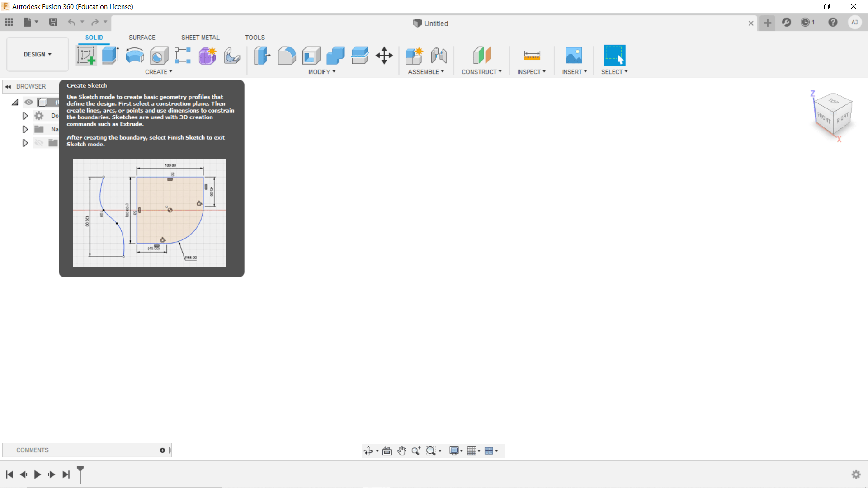Collapse the Browser panel with double arrows

[8, 86]
